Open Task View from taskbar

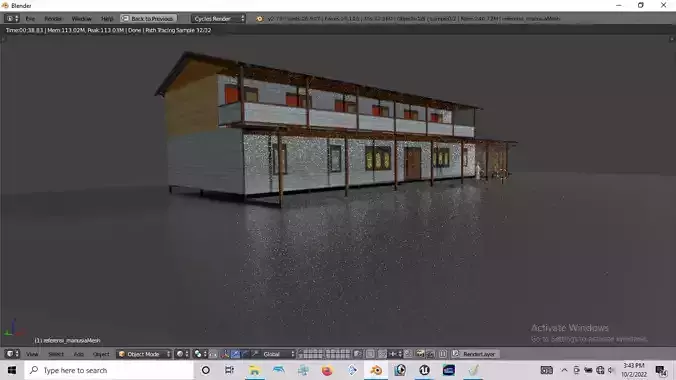pos(229,370)
